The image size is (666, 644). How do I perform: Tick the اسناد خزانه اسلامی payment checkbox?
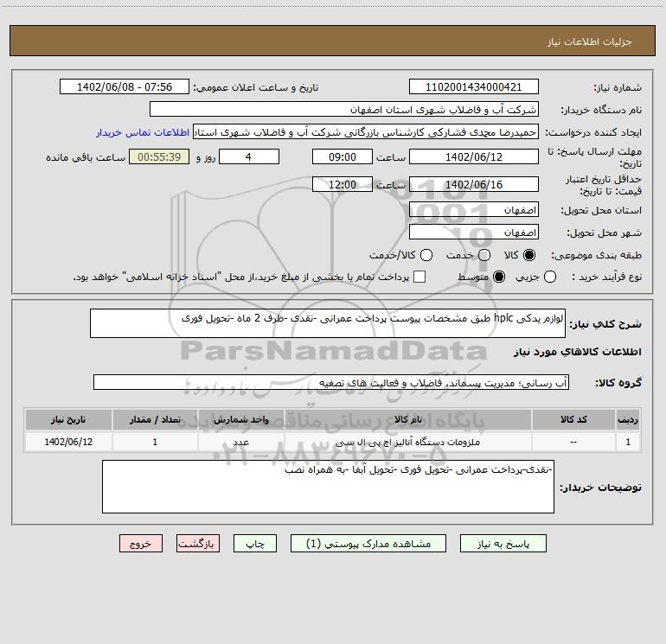[419, 277]
